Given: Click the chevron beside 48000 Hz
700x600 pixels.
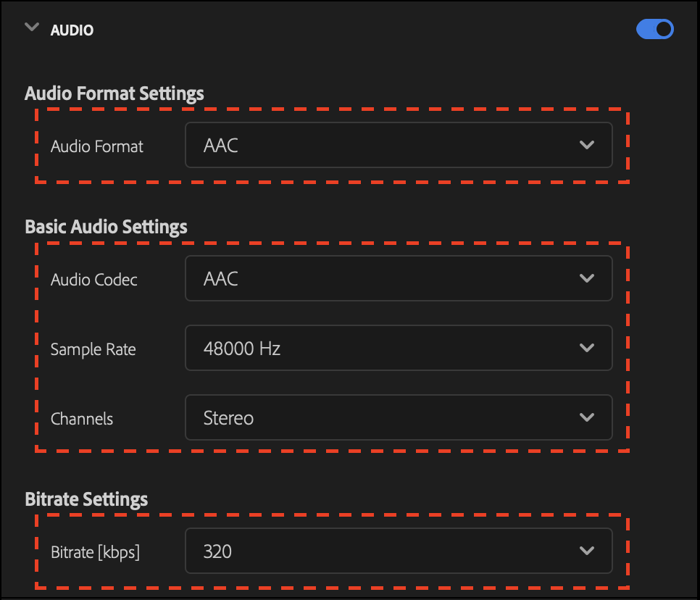Looking at the screenshot, I should [x=587, y=348].
